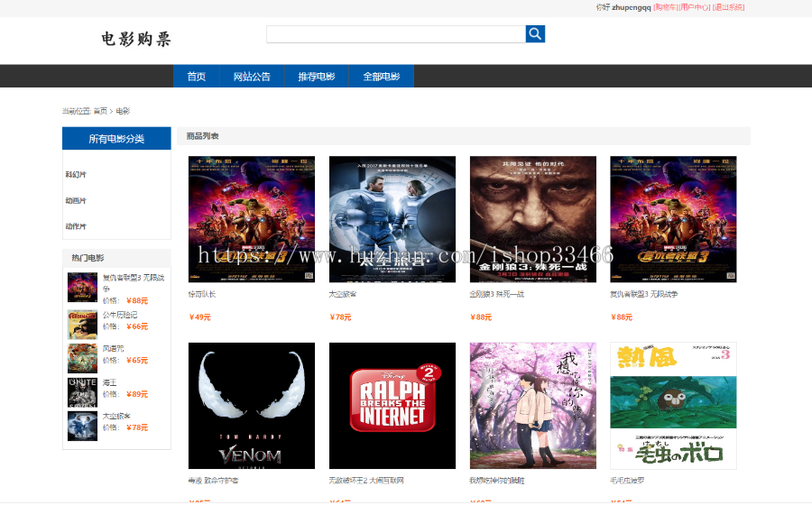Click the ¥89元 price in hot movies
This screenshot has height=505, width=812.
pyautogui.click(x=137, y=394)
